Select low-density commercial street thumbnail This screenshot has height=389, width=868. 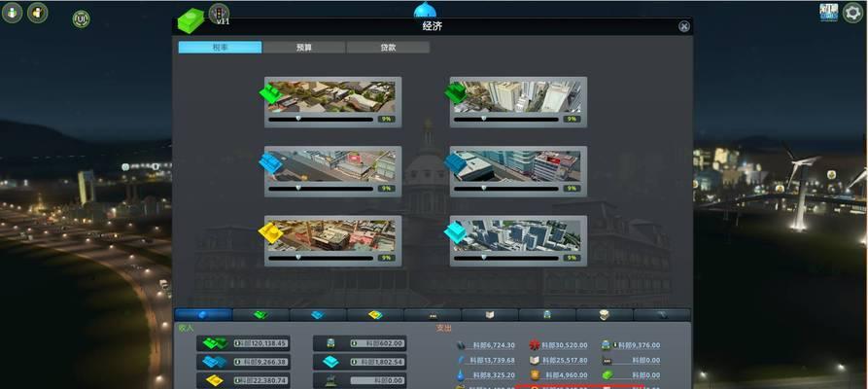(332, 167)
